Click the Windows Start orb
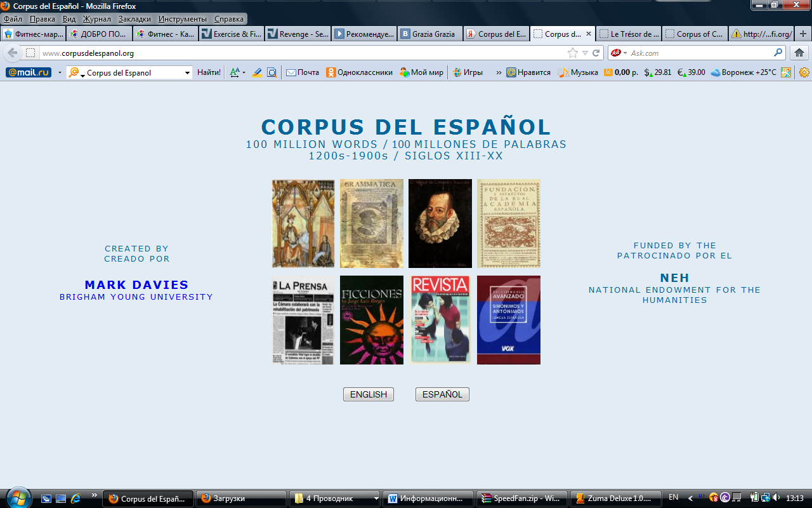The width and height of the screenshot is (812, 508). point(17,498)
